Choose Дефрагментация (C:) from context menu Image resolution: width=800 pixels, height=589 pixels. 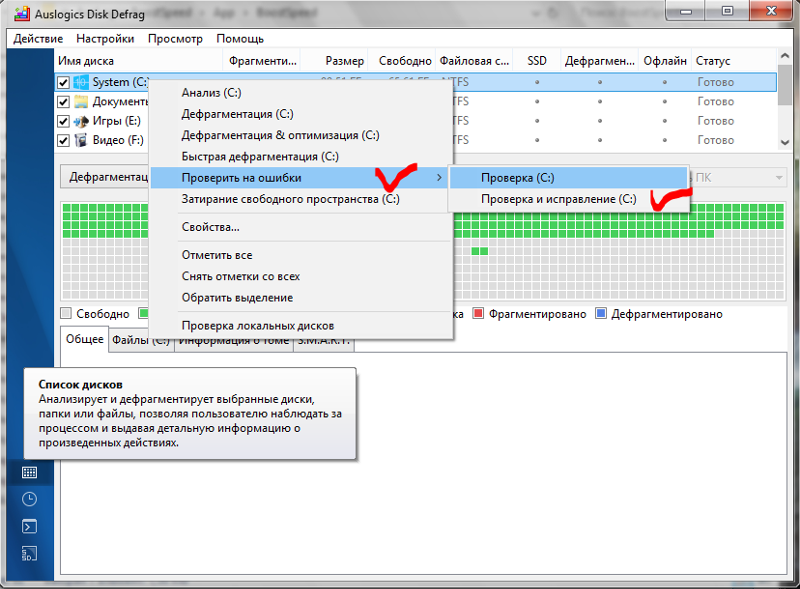(x=302, y=114)
